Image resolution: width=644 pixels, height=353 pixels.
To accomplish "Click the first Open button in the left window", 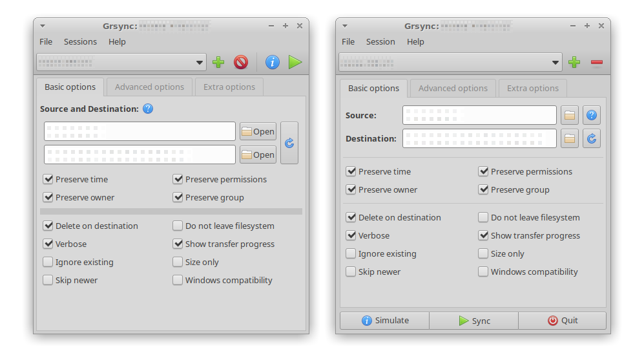I will [x=258, y=131].
